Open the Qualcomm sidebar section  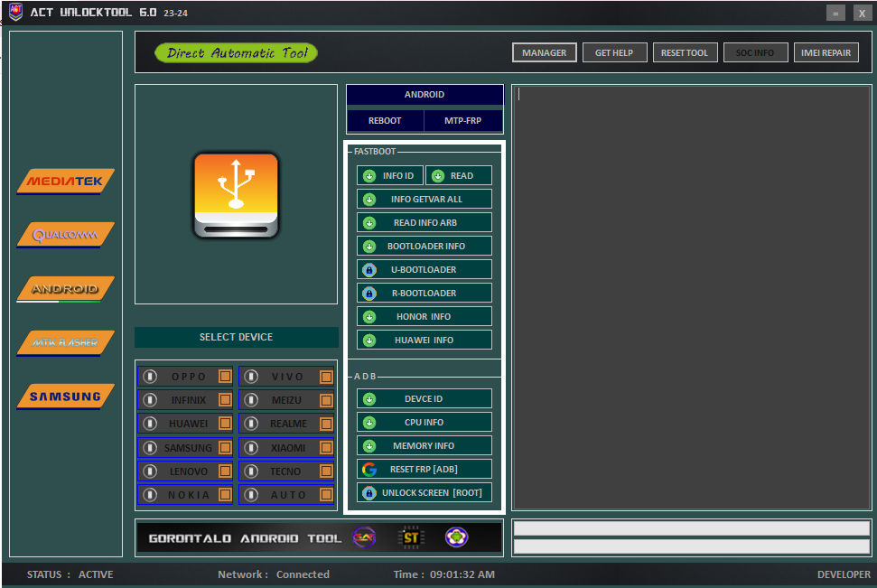65,235
